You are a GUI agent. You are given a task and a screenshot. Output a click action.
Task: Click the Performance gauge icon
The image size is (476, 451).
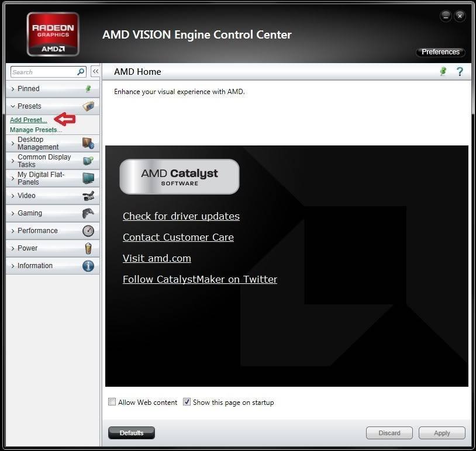click(88, 231)
